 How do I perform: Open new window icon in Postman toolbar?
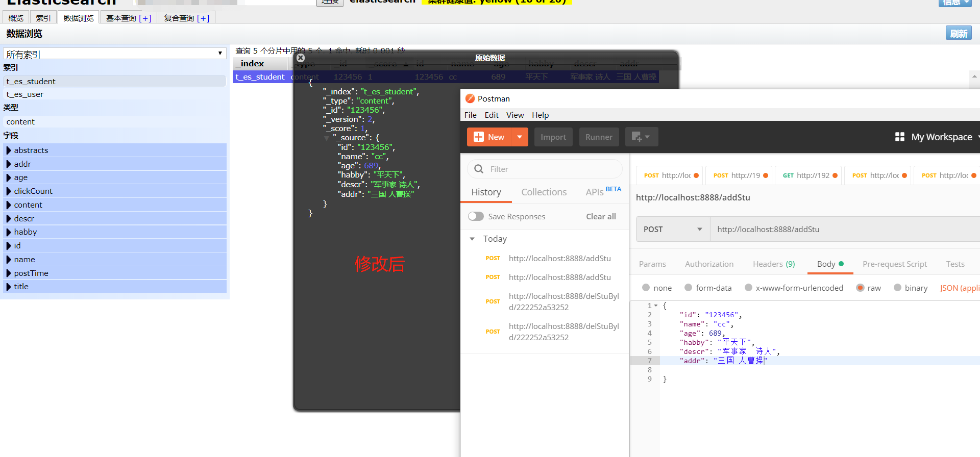pyautogui.click(x=641, y=137)
